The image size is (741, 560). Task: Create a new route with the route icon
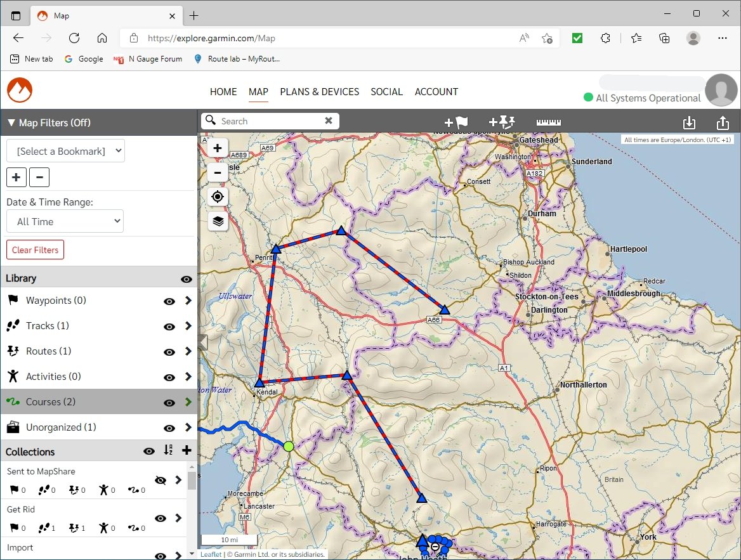tap(501, 122)
